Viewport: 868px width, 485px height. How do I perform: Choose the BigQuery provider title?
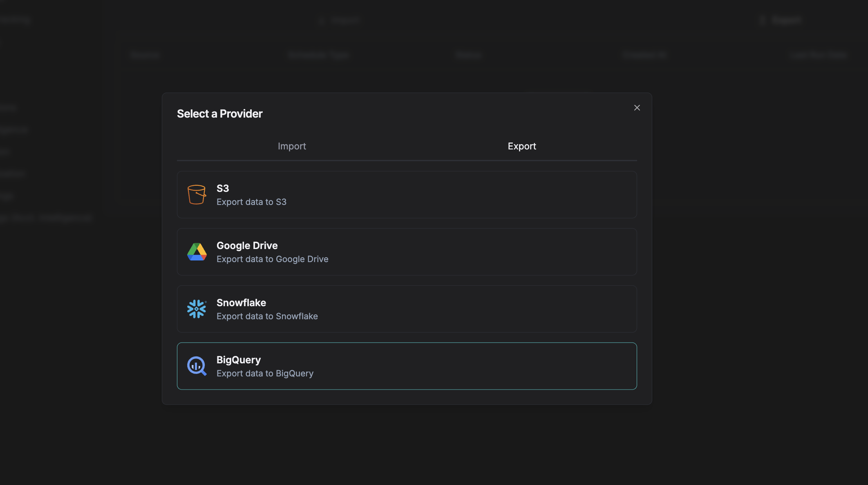pyautogui.click(x=238, y=360)
